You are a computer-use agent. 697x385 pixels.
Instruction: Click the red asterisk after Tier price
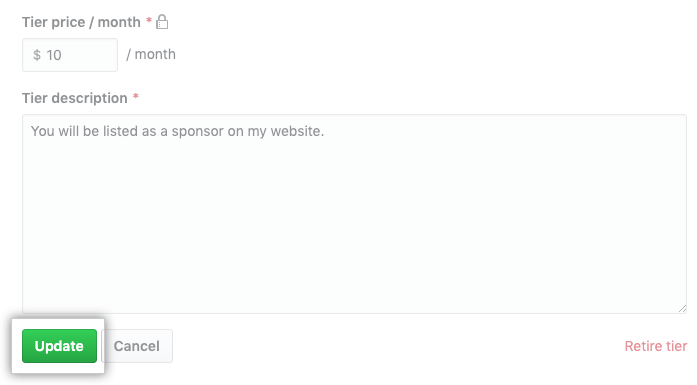pos(149,20)
